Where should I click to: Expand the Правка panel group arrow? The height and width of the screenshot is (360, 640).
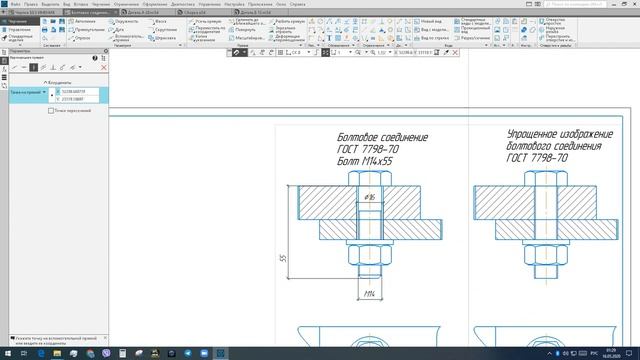[x=301, y=45]
